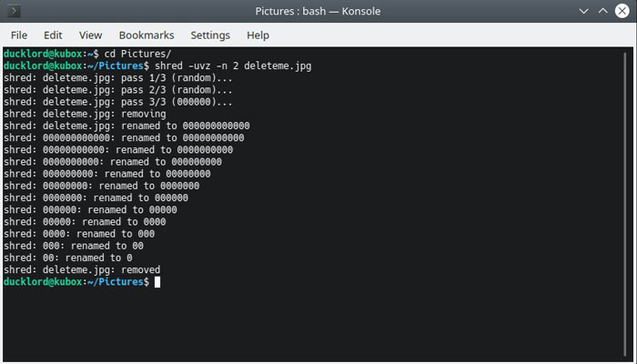
Task: Open the Bookmarks menu
Action: click(147, 35)
